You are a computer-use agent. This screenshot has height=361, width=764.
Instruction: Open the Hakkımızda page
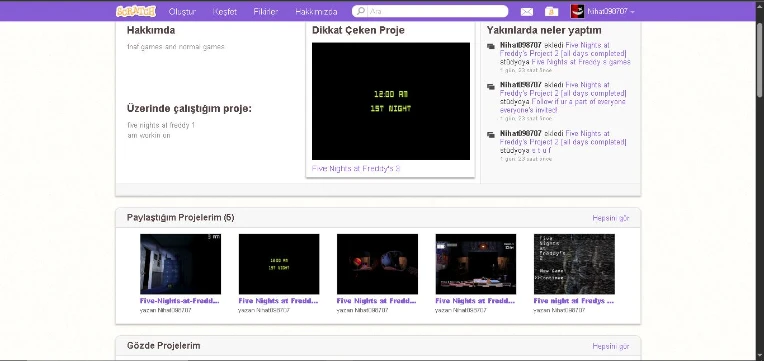pos(316,12)
